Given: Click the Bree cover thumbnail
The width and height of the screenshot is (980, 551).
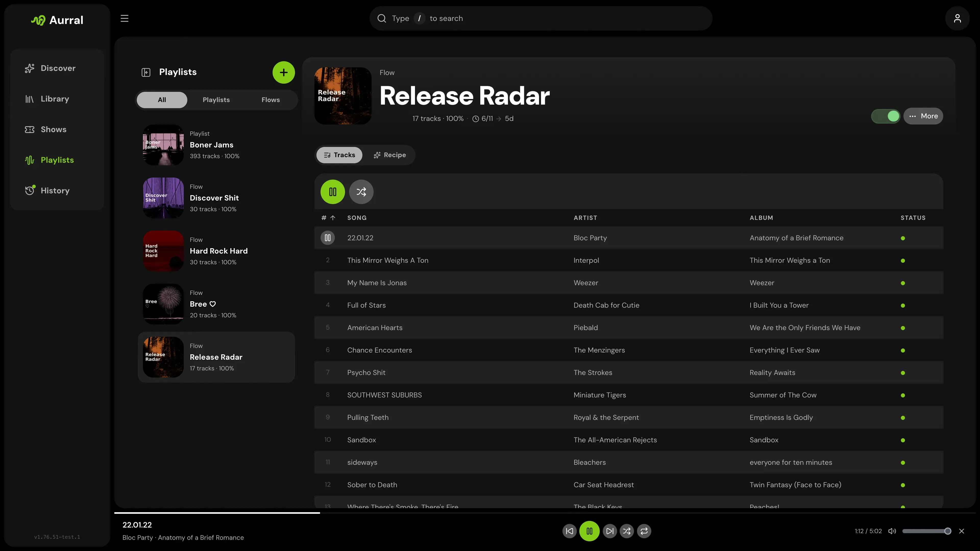Looking at the screenshot, I should pyautogui.click(x=163, y=304).
